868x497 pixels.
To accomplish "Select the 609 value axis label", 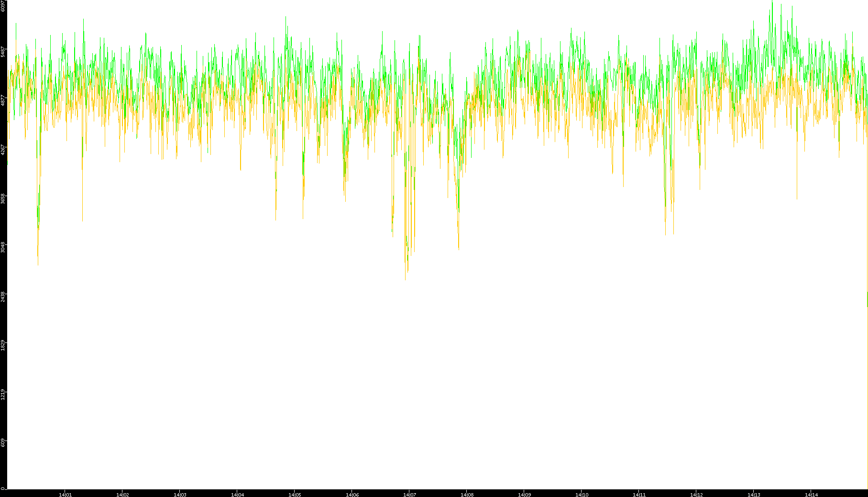I will tap(3, 442).
